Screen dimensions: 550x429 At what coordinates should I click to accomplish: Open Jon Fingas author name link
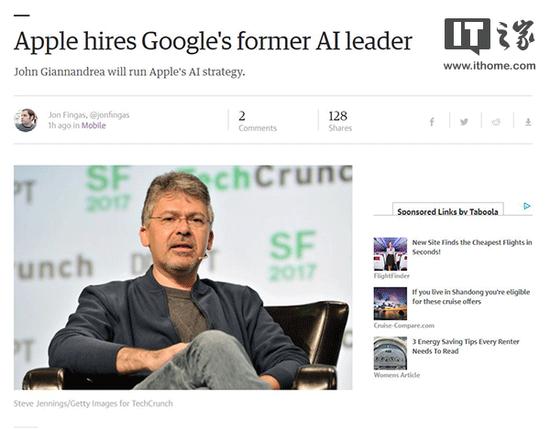click(x=68, y=115)
